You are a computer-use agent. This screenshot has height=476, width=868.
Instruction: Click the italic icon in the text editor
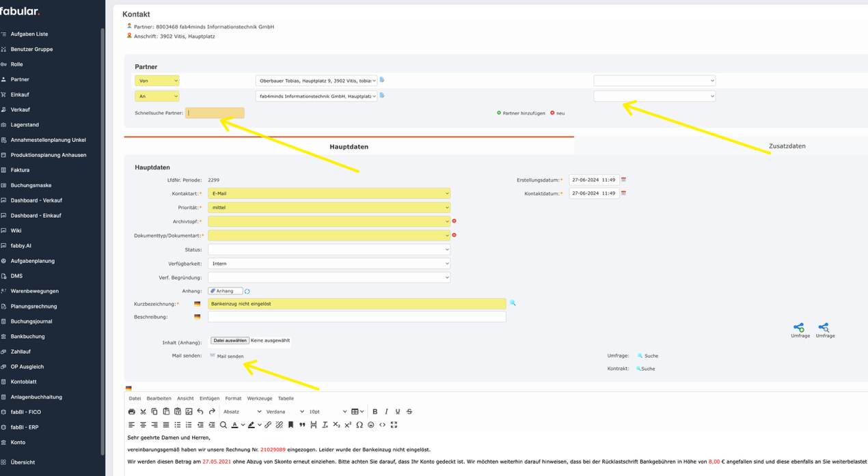tap(386, 411)
